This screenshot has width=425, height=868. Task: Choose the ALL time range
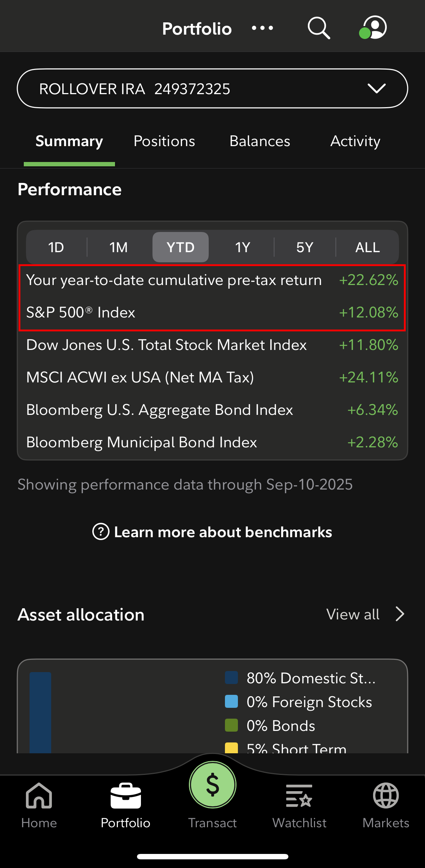[x=367, y=247]
